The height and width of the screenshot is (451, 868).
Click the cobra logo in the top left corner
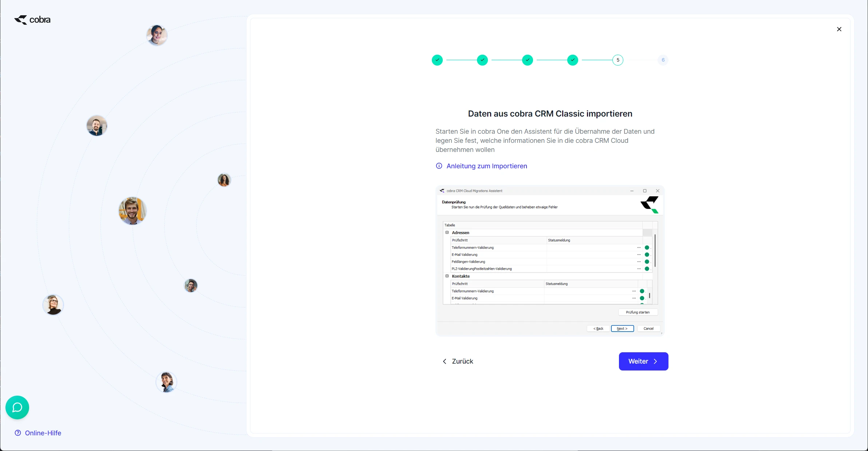pyautogui.click(x=32, y=20)
